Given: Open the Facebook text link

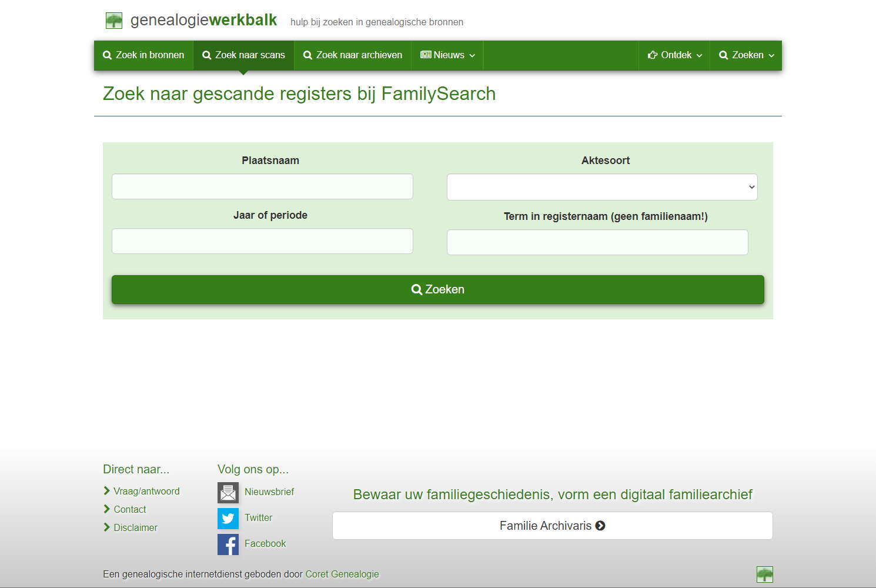Looking at the screenshot, I should (x=265, y=544).
